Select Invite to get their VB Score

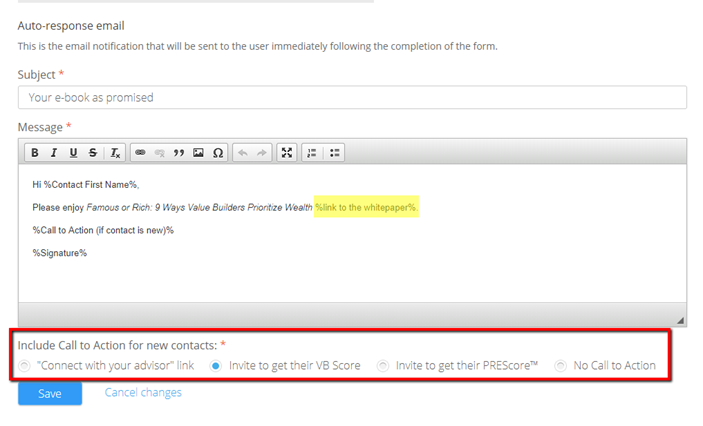click(216, 366)
